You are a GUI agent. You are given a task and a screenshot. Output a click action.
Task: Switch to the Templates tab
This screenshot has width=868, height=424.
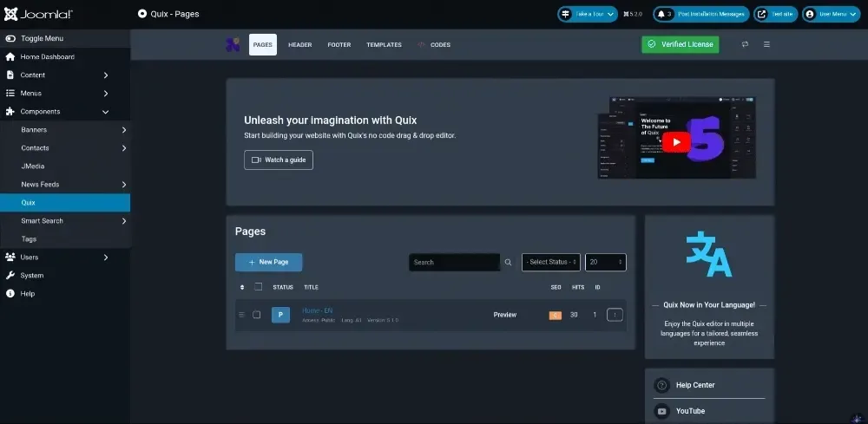tap(384, 45)
